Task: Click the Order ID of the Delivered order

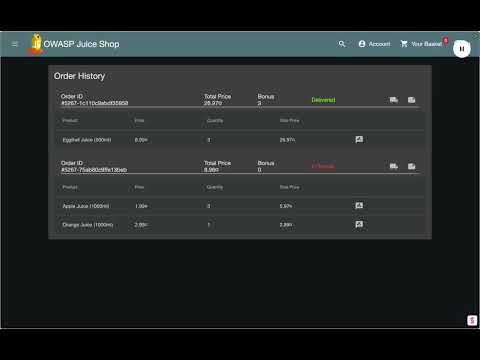Action: click(94, 103)
